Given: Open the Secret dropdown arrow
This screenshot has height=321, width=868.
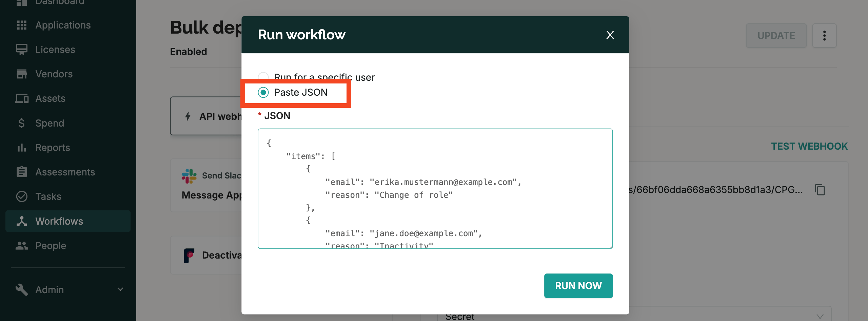Looking at the screenshot, I should click(x=820, y=317).
